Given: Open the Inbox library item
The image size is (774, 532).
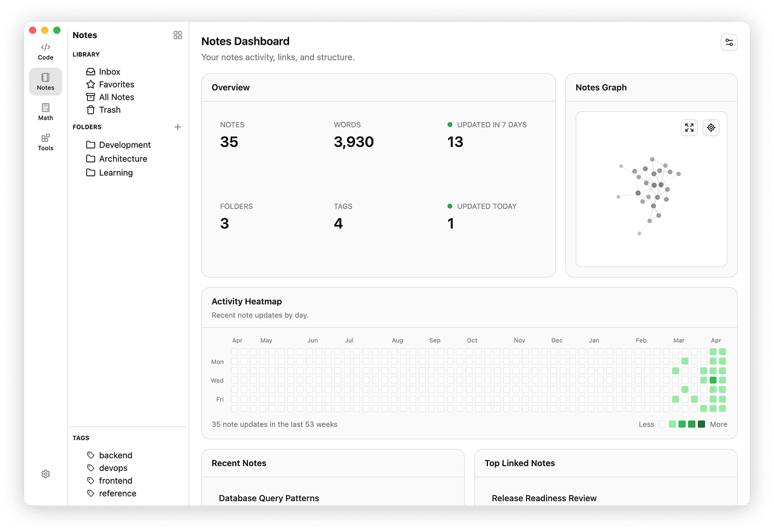Looking at the screenshot, I should click(x=109, y=72).
